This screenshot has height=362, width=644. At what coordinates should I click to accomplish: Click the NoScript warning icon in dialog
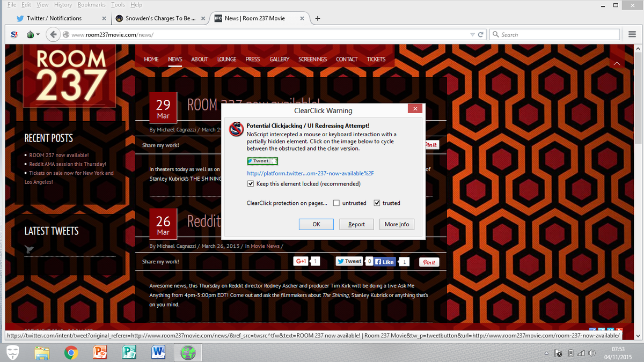pos(236,129)
